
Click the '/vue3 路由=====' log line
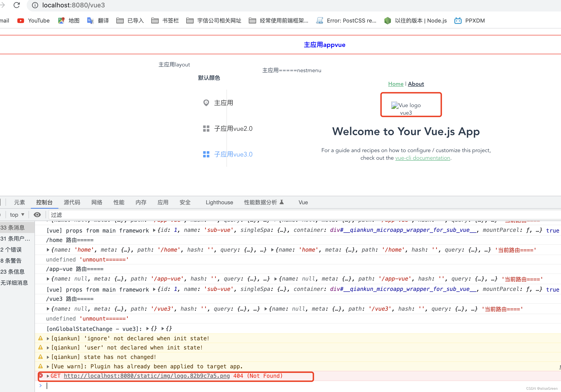pos(70,299)
